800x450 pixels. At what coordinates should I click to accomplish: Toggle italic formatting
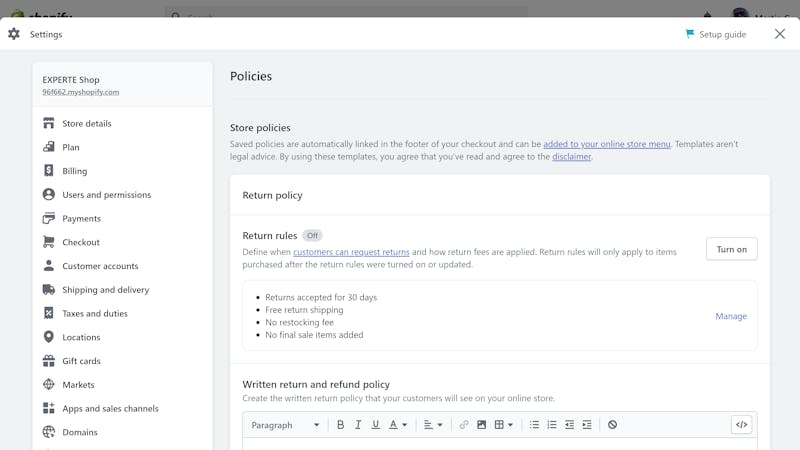[358, 424]
